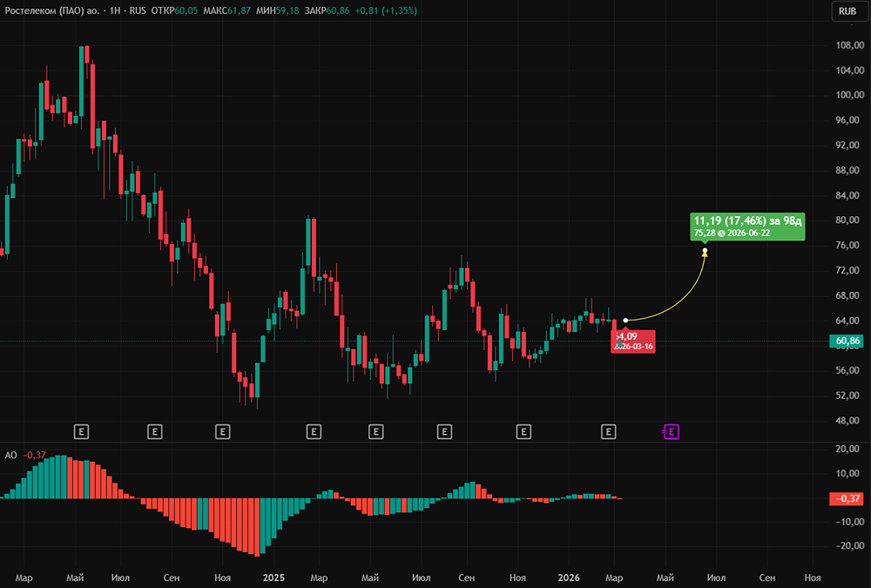Click the 100,00 price axis label
The width and height of the screenshot is (871, 588).
point(850,95)
